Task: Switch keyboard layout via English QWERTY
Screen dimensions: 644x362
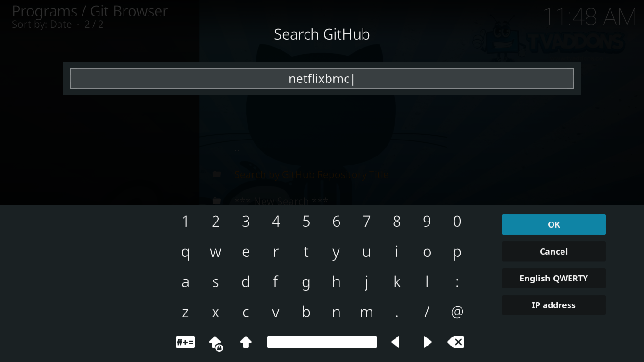Action: (553, 278)
